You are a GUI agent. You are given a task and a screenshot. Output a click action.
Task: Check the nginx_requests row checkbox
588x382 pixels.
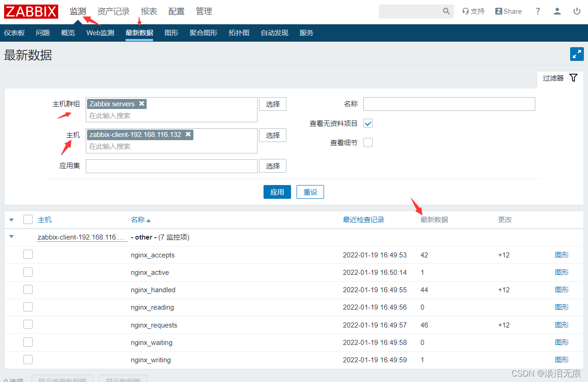pos(28,324)
